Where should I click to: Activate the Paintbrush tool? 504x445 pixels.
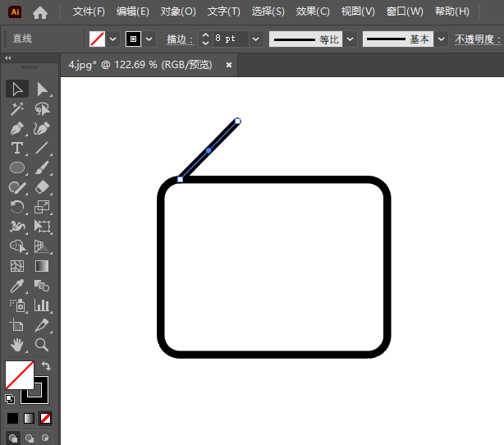point(42,167)
